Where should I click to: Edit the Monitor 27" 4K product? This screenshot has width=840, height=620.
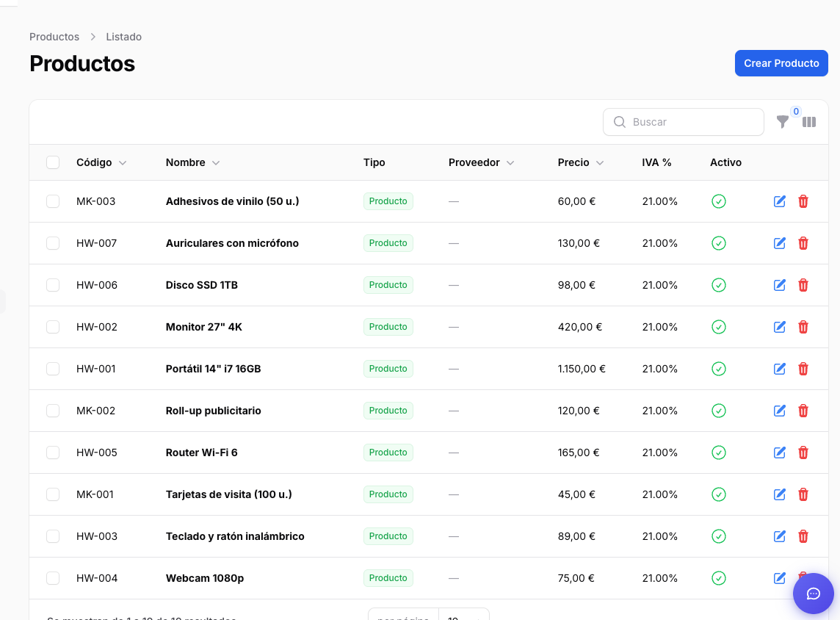click(780, 327)
